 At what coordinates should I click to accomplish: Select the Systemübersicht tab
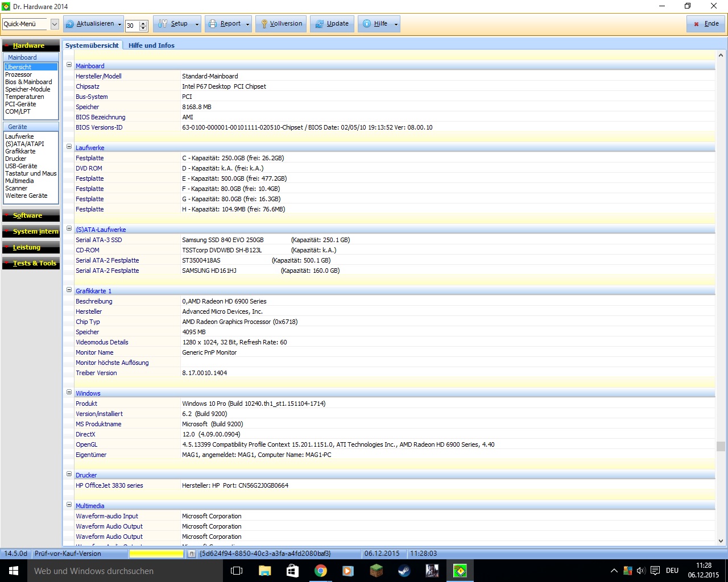point(92,45)
